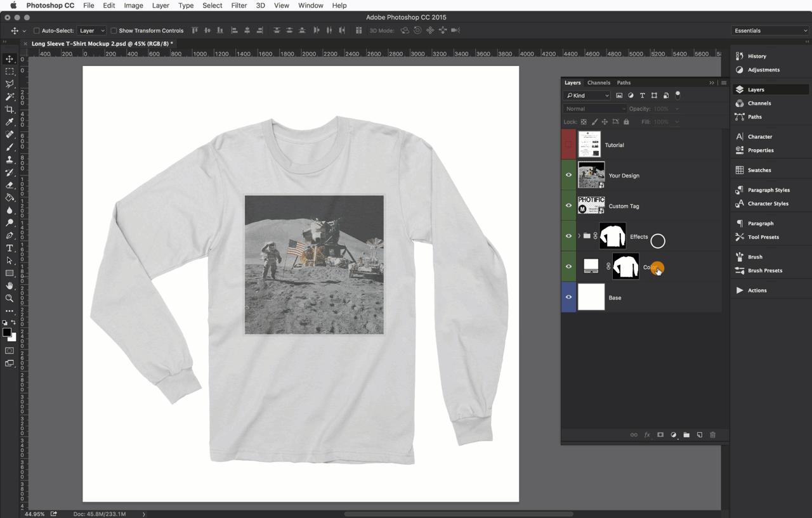812x518 pixels.
Task: Open the Kind filter dropdown
Action: (586, 95)
